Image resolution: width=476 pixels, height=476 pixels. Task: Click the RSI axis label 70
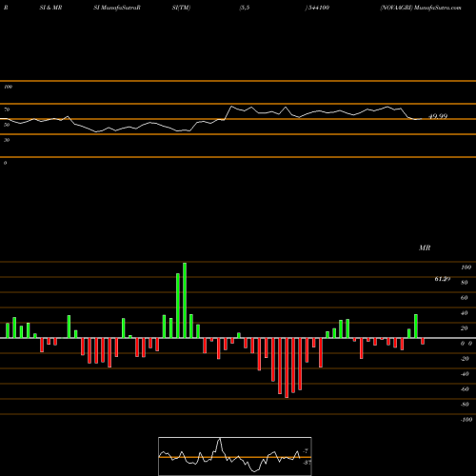click(x=7, y=109)
